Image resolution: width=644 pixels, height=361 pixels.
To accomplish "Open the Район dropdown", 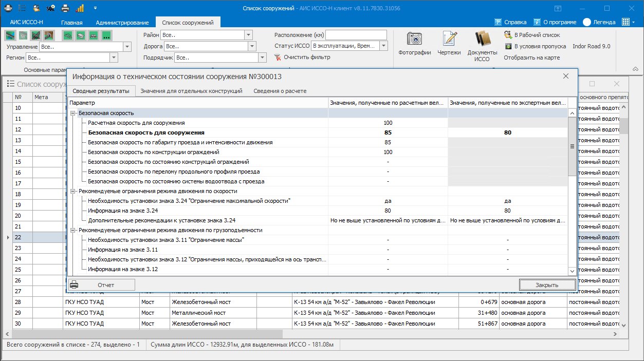I will (249, 35).
